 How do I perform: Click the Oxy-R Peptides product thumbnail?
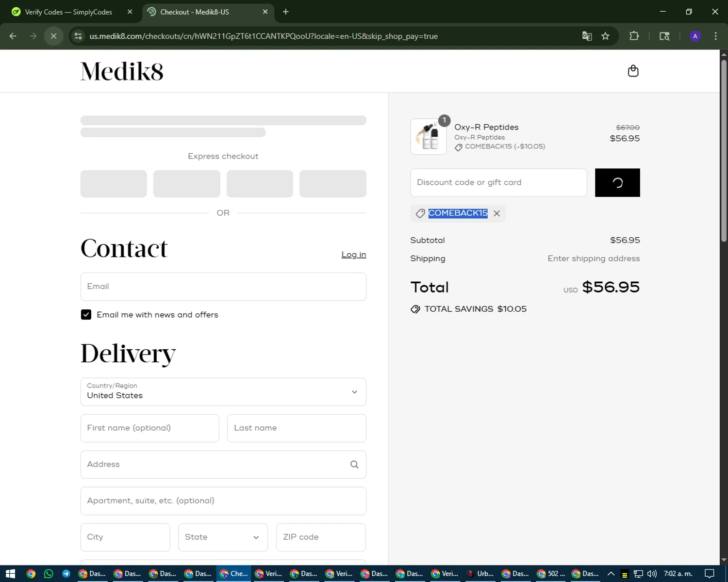[428, 137]
